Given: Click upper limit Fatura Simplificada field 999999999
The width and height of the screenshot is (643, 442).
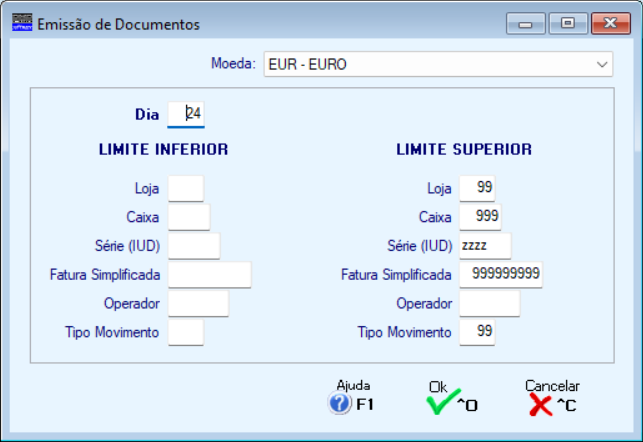Looking at the screenshot, I should (500, 274).
